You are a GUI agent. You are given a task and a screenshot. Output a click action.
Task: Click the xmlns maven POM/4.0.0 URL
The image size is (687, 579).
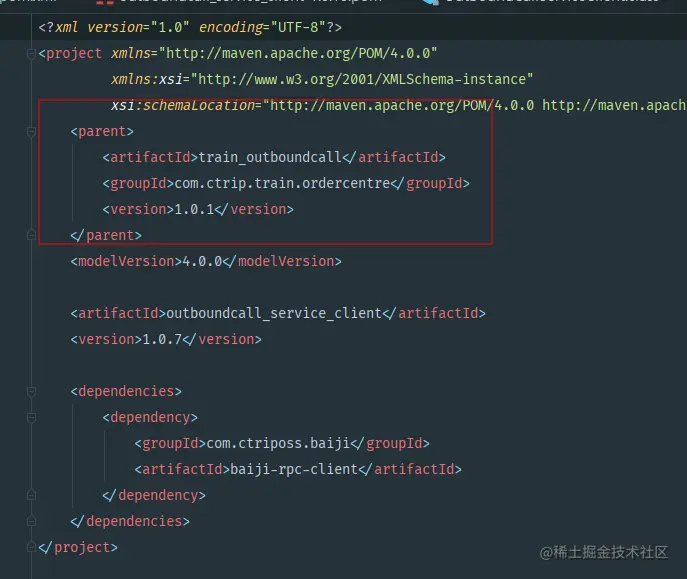coord(298,53)
